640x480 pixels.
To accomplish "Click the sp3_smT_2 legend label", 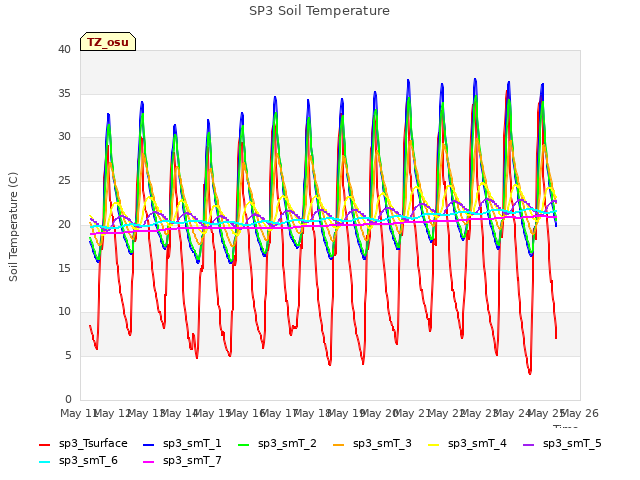I will pos(287,443).
